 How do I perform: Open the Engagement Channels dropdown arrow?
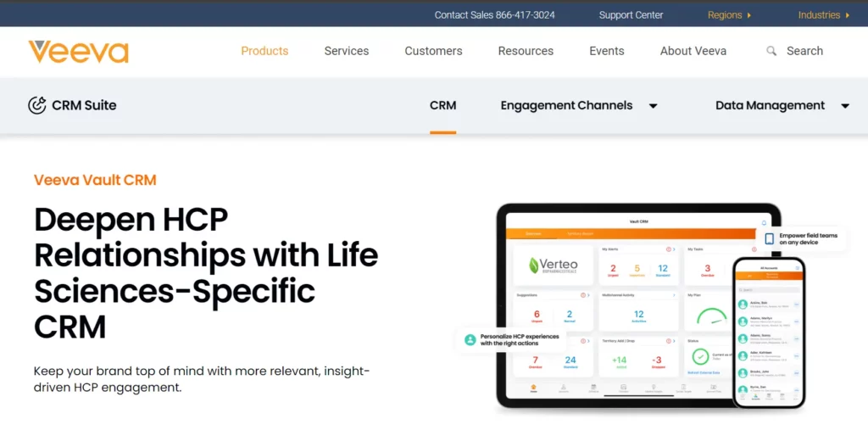point(654,106)
